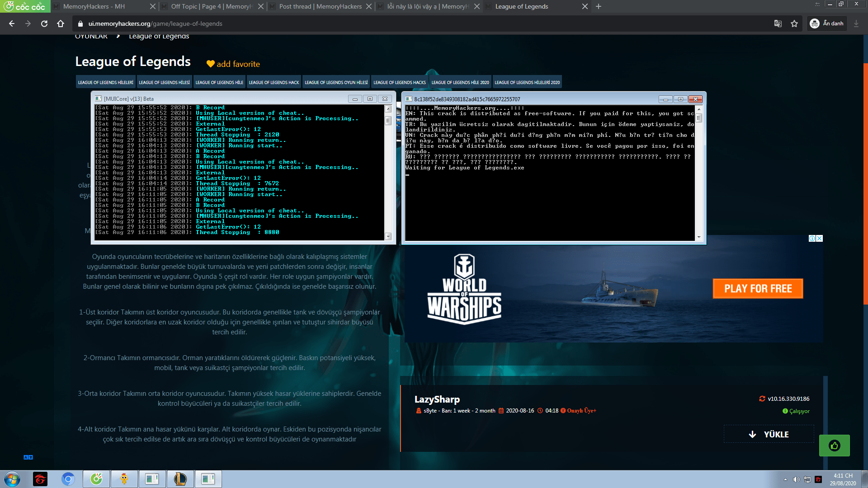Maximize the MUICore v13 Beta window
Image resolution: width=868 pixels, height=488 pixels.
pos(370,99)
